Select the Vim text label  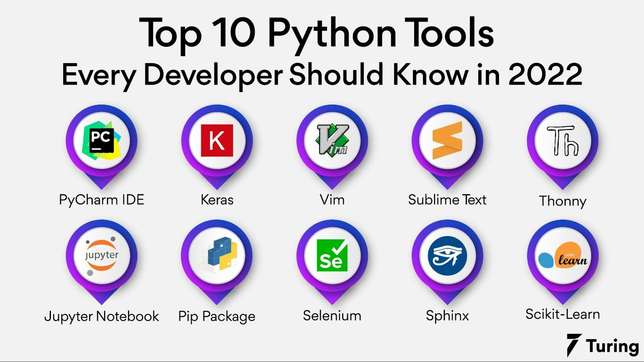click(332, 200)
